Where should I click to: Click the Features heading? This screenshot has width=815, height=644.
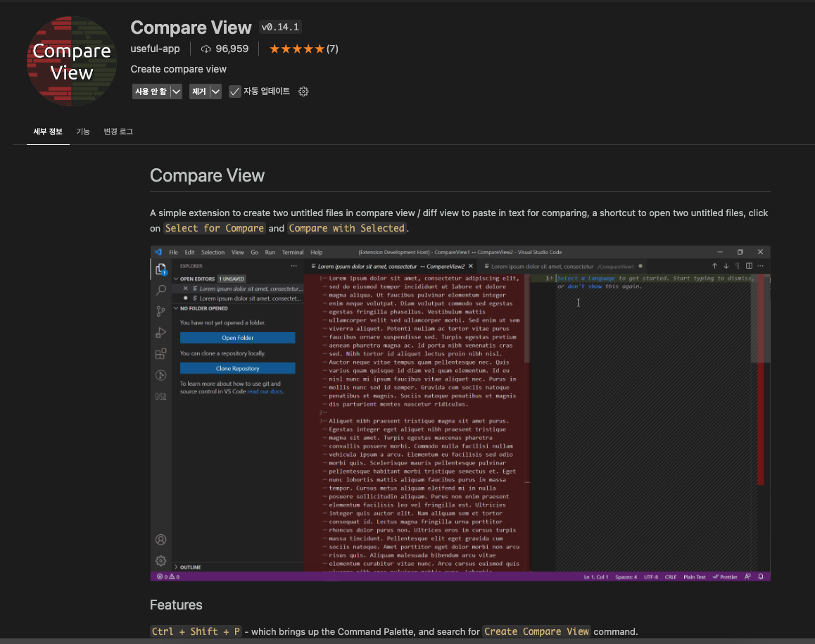pos(176,605)
